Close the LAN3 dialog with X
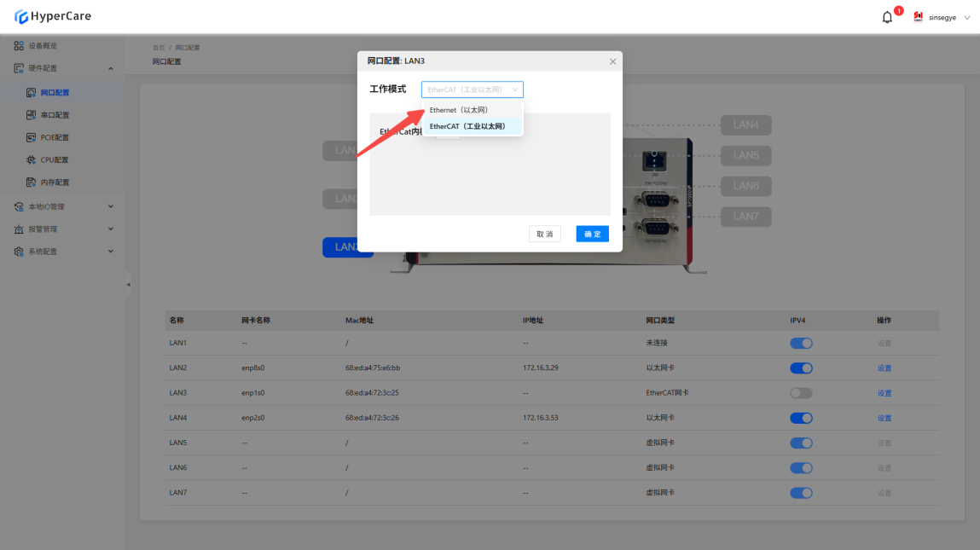The height and width of the screenshot is (550, 980). point(612,61)
